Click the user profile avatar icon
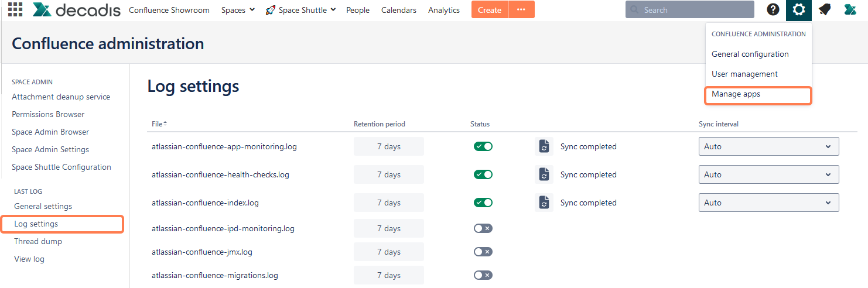The height and width of the screenshot is (288, 868). 850,10
